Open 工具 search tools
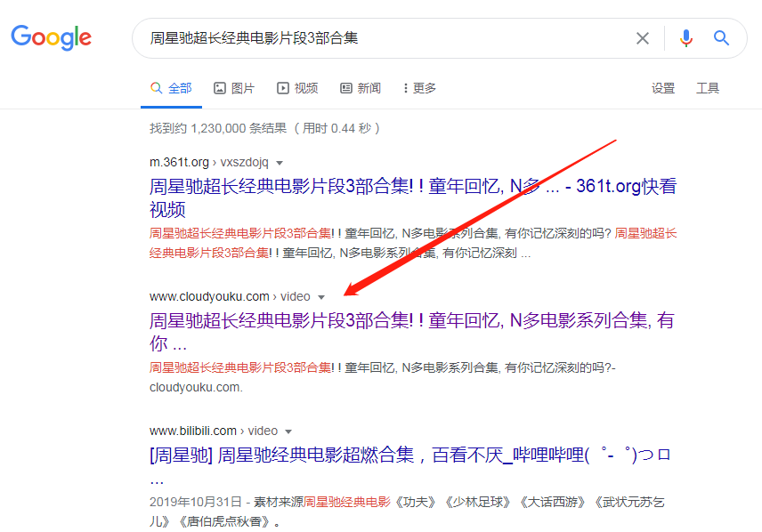The image size is (762, 532). [708, 88]
